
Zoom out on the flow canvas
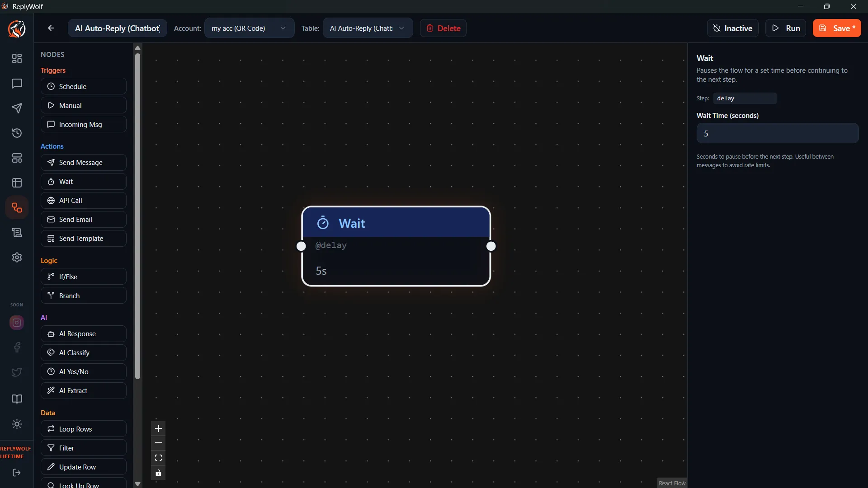tap(158, 443)
